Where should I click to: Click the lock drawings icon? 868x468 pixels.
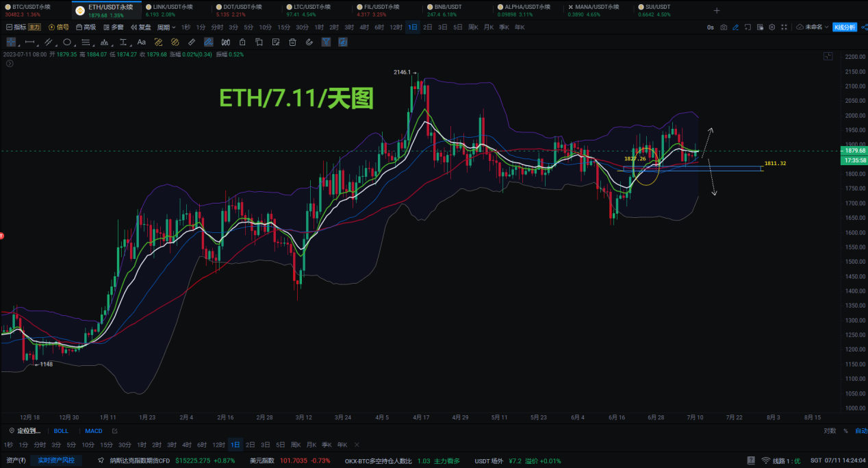tap(242, 42)
